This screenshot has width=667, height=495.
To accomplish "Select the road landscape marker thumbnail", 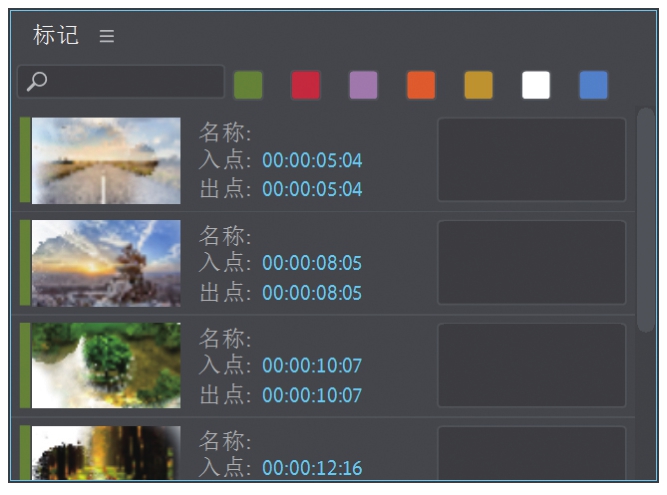I will click(x=106, y=161).
